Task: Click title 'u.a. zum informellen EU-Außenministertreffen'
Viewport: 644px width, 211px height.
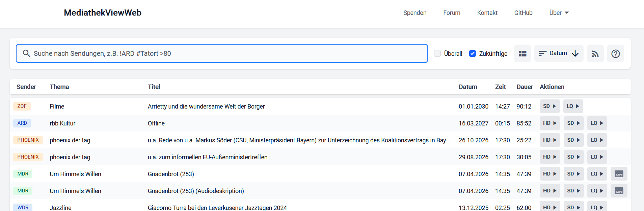Action: pyautogui.click(x=208, y=157)
